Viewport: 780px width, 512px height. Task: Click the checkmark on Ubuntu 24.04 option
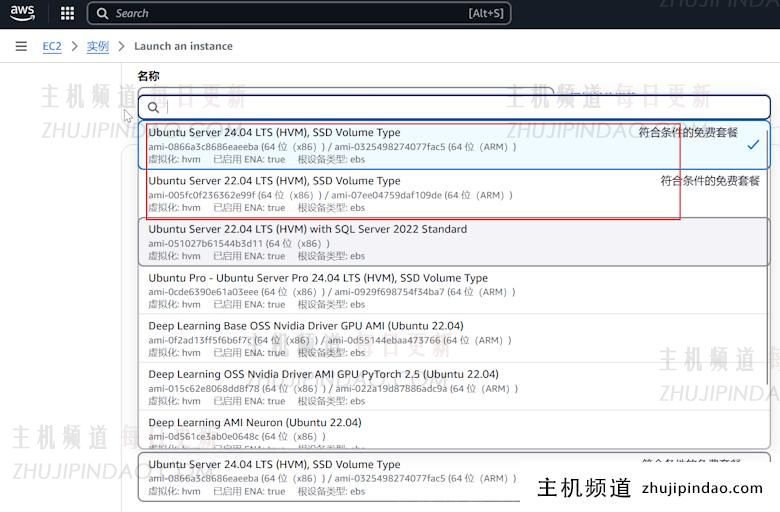click(x=753, y=144)
